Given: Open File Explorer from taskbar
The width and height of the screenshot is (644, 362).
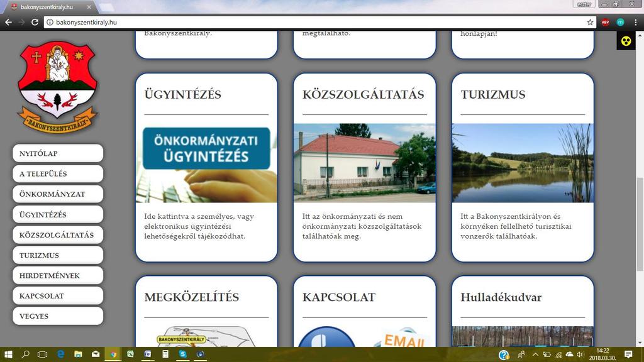Looking at the screenshot, I should (x=78, y=354).
